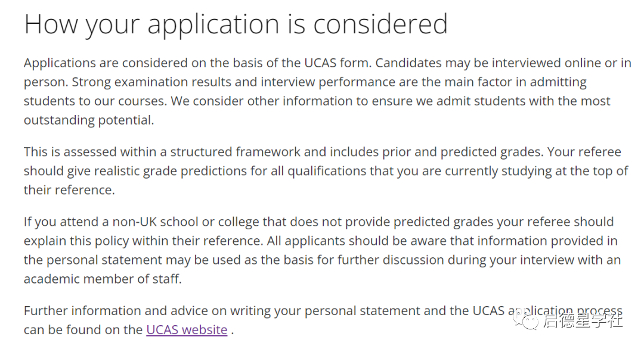644x349 pixels.
Task: Click the words 'outstanding potential'
Action: pyautogui.click(x=88, y=120)
